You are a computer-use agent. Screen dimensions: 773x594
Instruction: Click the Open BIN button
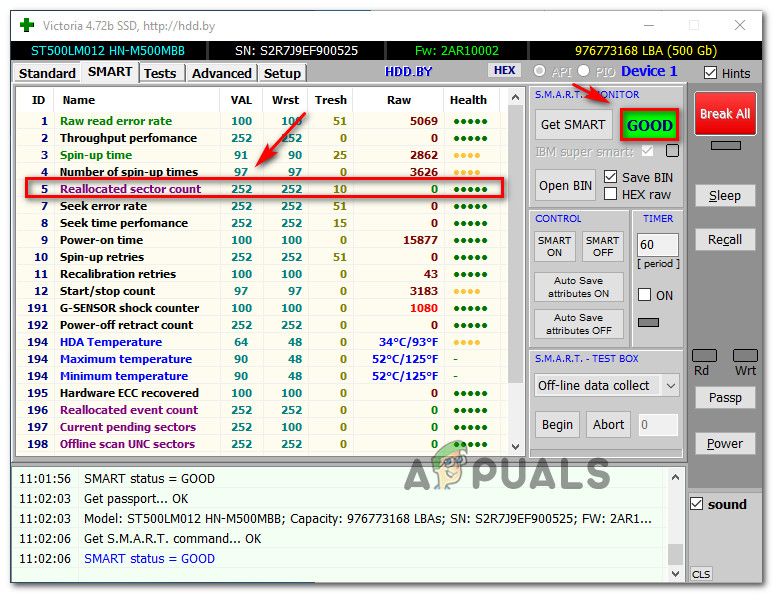tap(565, 186)
